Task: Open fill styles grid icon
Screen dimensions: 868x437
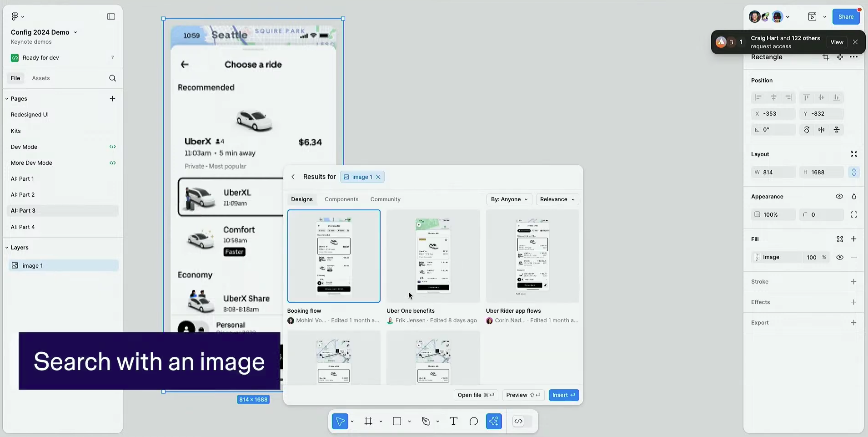Action: (x=840, y=239)
